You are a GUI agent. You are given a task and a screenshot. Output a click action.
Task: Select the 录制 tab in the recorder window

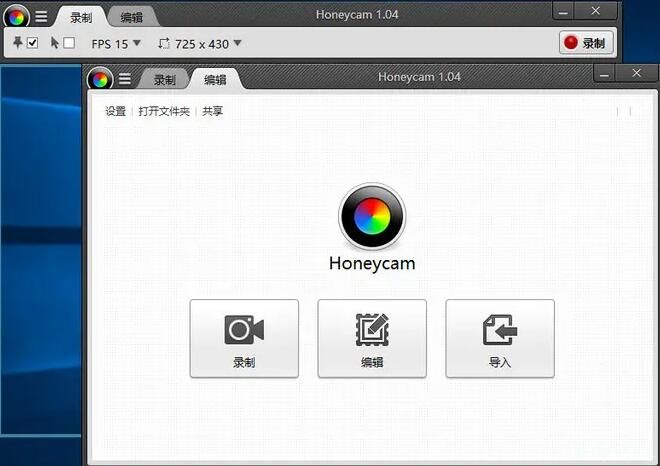[x=81, y=18]
